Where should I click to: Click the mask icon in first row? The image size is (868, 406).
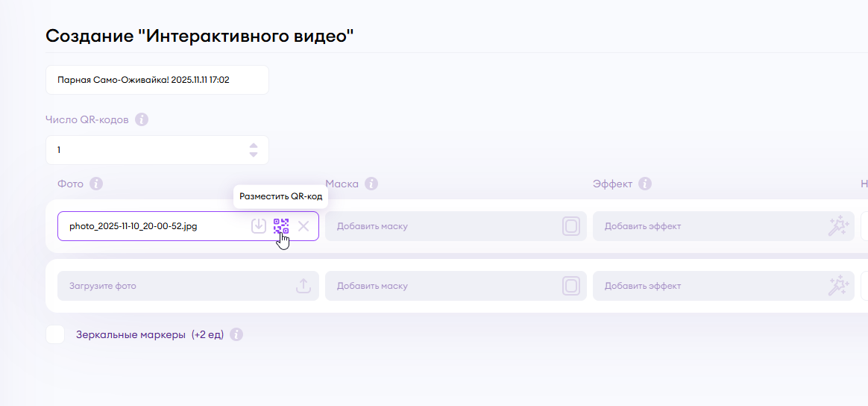point(571,226)
